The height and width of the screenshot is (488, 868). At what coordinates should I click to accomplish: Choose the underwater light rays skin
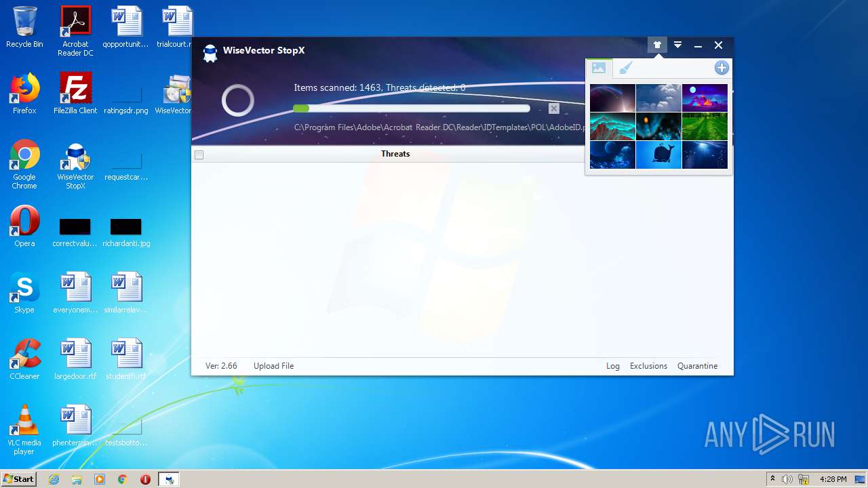click(705, 155)
